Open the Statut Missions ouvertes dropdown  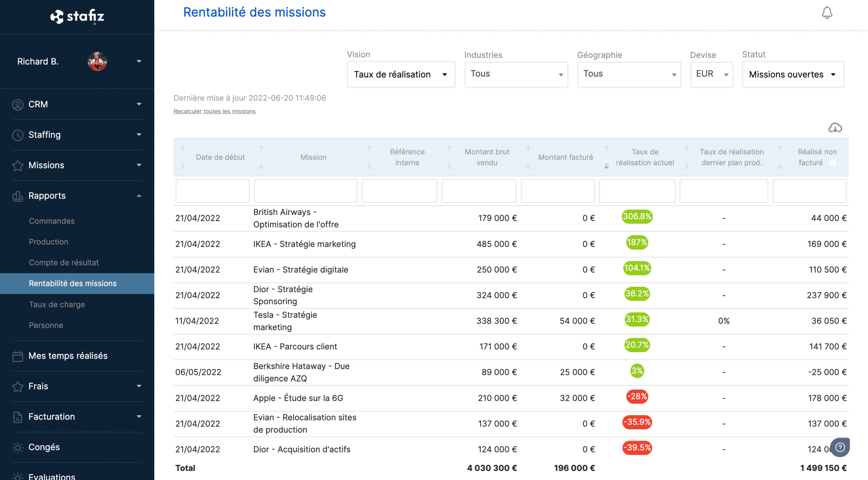(792, 74)
